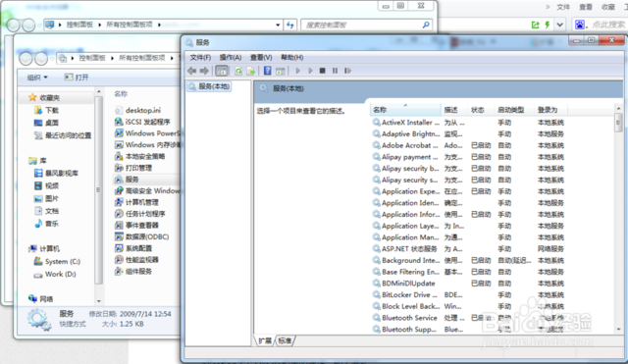628x364 pixels.
Task: Select 本地安全策略 item
Action: click(x=139, y=156)
